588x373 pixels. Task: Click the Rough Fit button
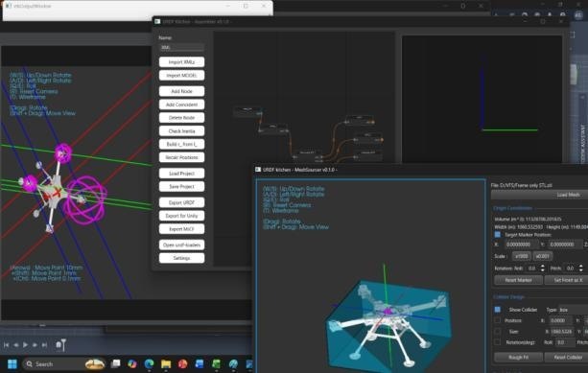tap(518, 358)
